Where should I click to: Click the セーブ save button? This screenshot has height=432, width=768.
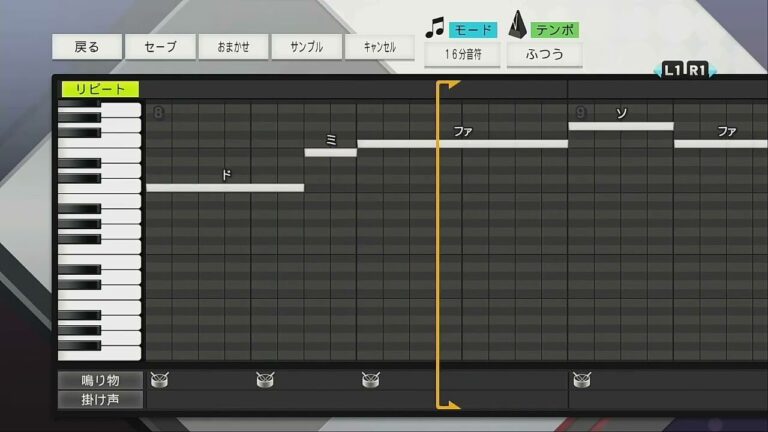coord(160,47)
